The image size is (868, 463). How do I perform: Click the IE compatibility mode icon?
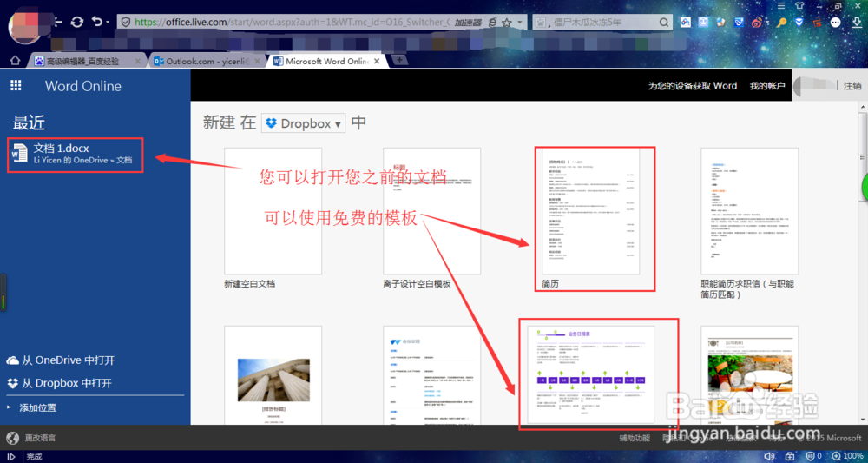click(492, 23)
